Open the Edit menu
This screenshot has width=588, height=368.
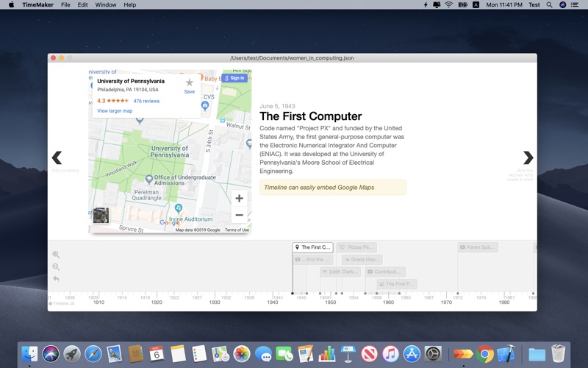click(82, 5)
